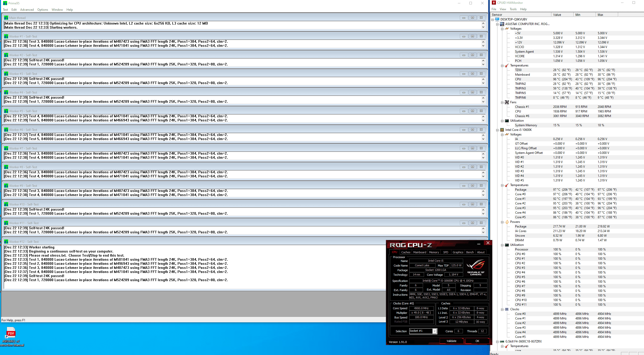The image size is (644, 355).
Task: Click the Intel Core i5 10600K chip icon
Action: point(502,130)
